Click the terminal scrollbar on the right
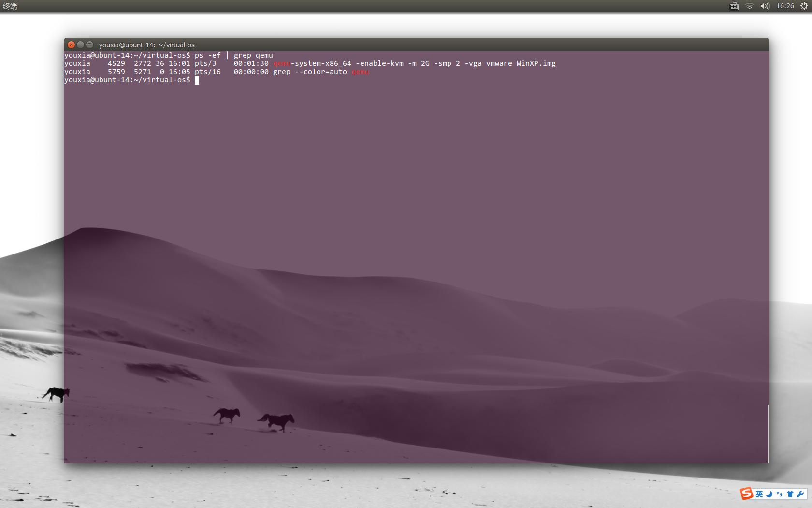The width and height of the screenshot is (812, 508). 769,433
